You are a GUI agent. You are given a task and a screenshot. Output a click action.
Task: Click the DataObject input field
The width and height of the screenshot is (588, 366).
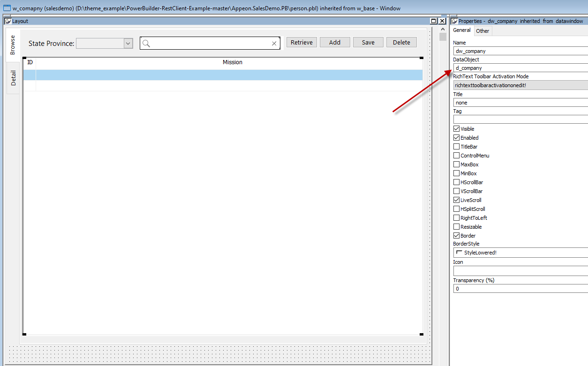(x=520, y=68)
